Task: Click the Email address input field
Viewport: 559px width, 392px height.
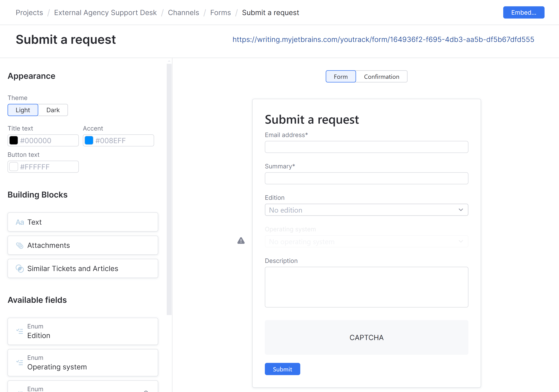Action: pos(366,147)
